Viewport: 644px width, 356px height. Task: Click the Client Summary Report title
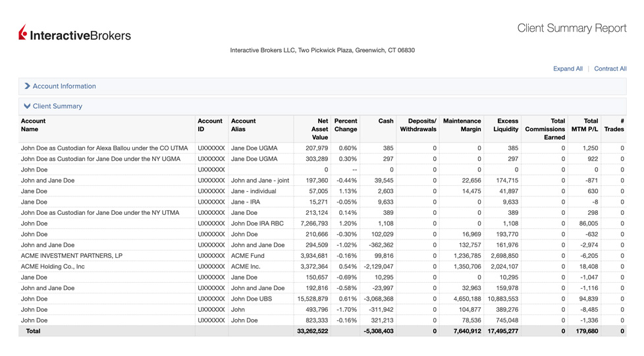coord(572,28)
